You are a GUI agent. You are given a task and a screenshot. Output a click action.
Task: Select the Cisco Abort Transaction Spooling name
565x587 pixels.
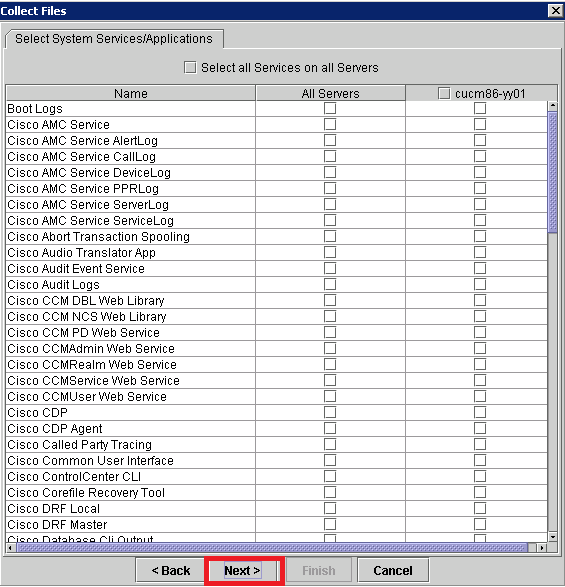click(98, 237)
